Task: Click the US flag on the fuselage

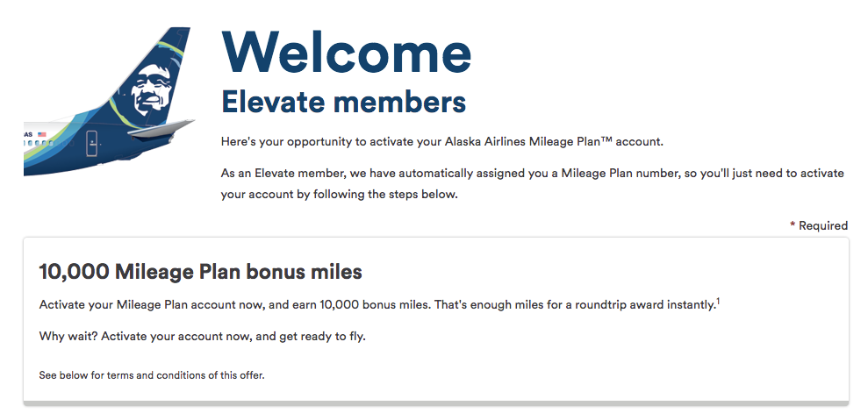Action: (41, 134)
